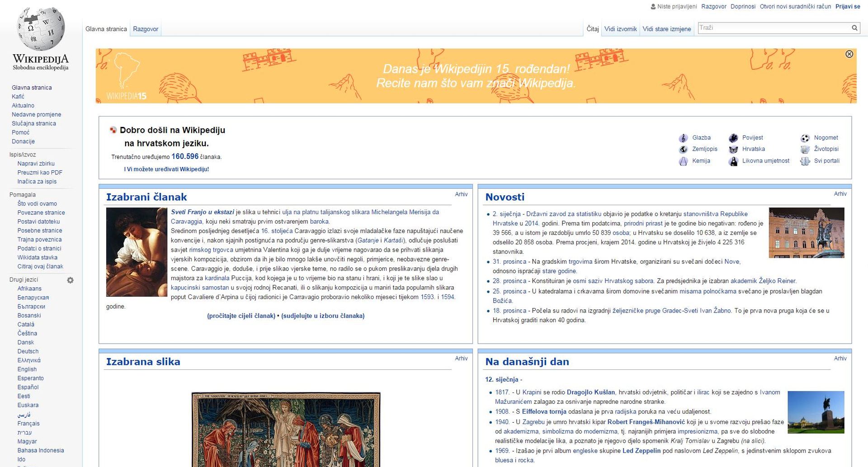868x467 pixels.
Task: Click the Zemljopis globe portal icon
Action: click(683, 149)
